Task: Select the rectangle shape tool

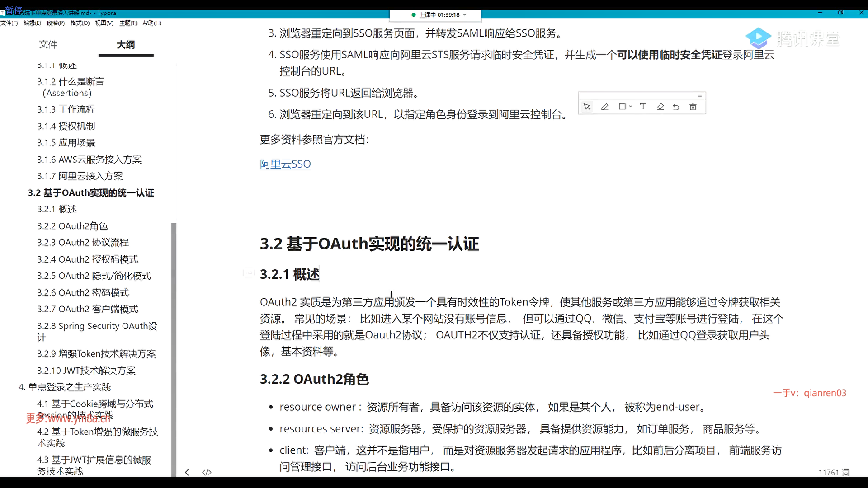Action: tap(622, 107)
